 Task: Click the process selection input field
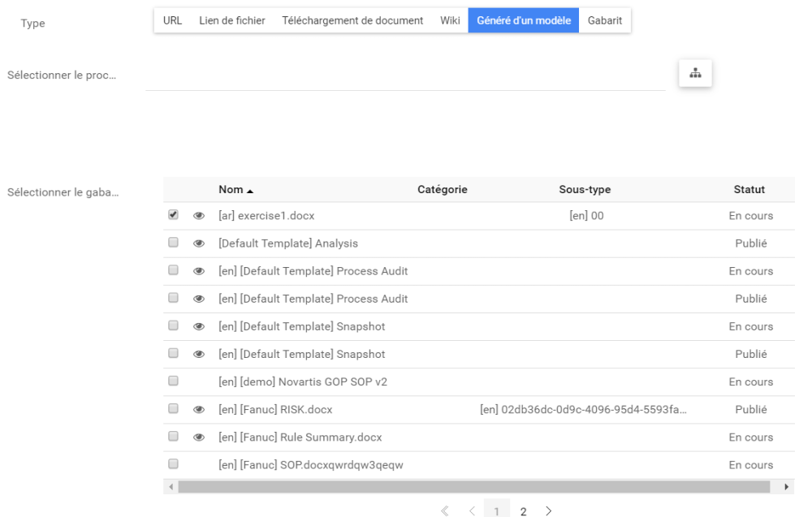tap(404, 75)
